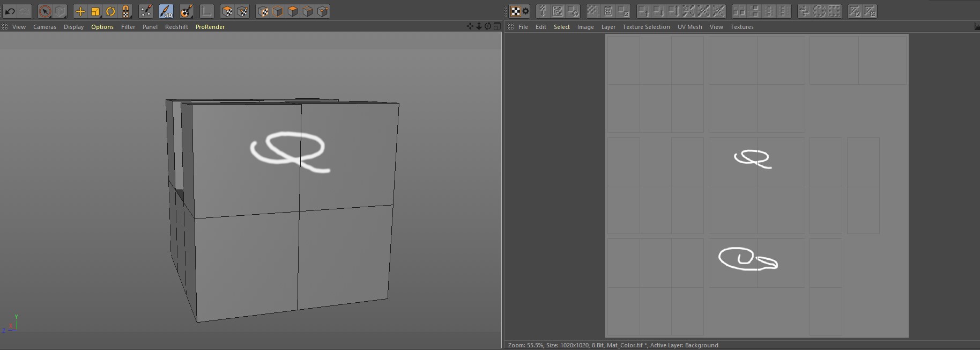Open the highlighted Options menu
This screenshot has height=350, width=980.
102,27
